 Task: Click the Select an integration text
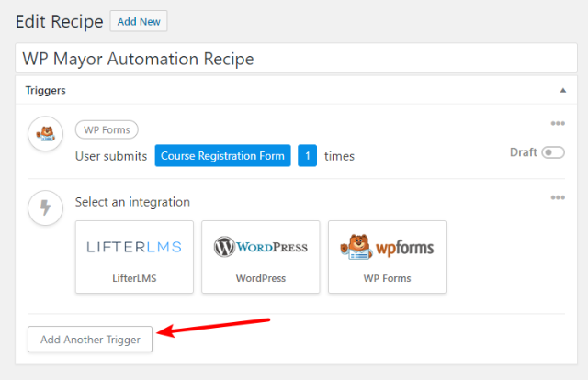[132, 202]
